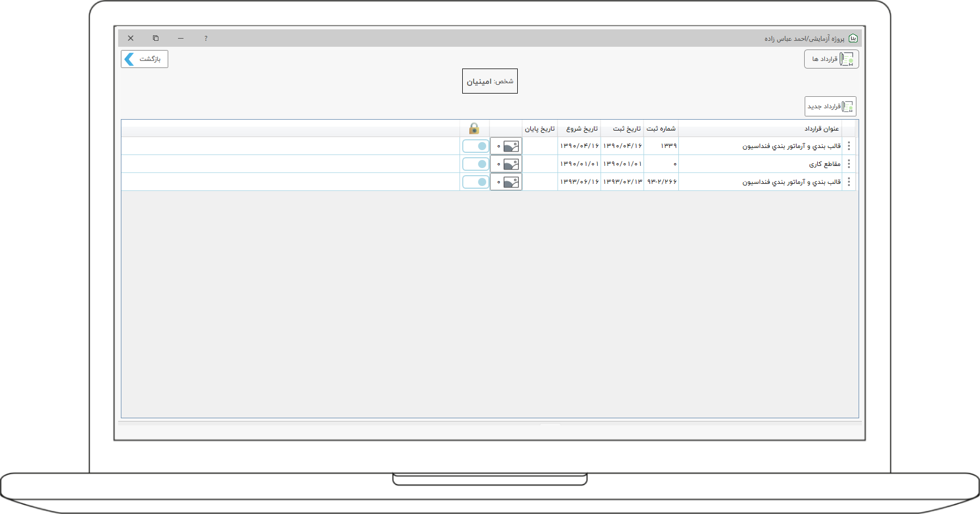Screen dimensions: 980x514
Task: Go back using the بازگشت arrow button
Action: 144,59
